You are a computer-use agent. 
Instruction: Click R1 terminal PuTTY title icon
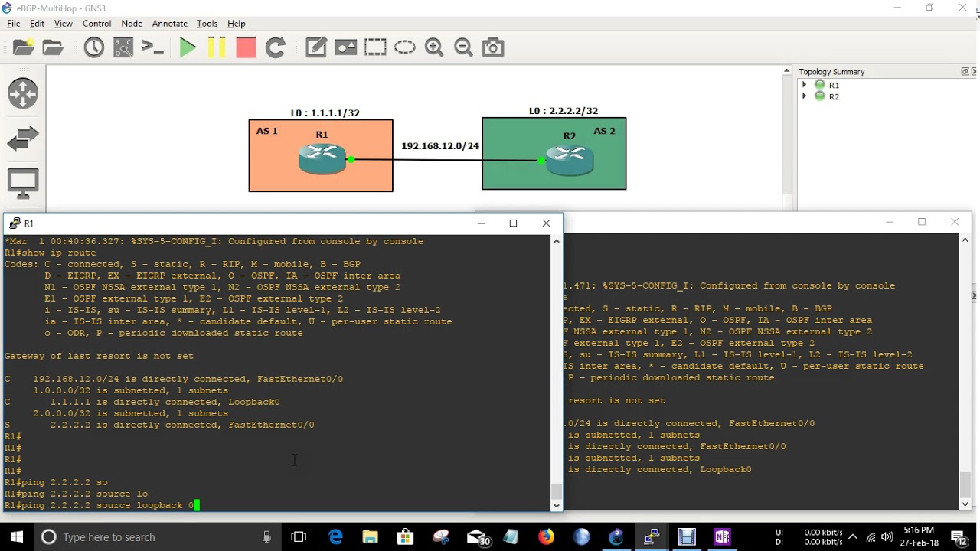pyautogui.click(x=15, y=223)
